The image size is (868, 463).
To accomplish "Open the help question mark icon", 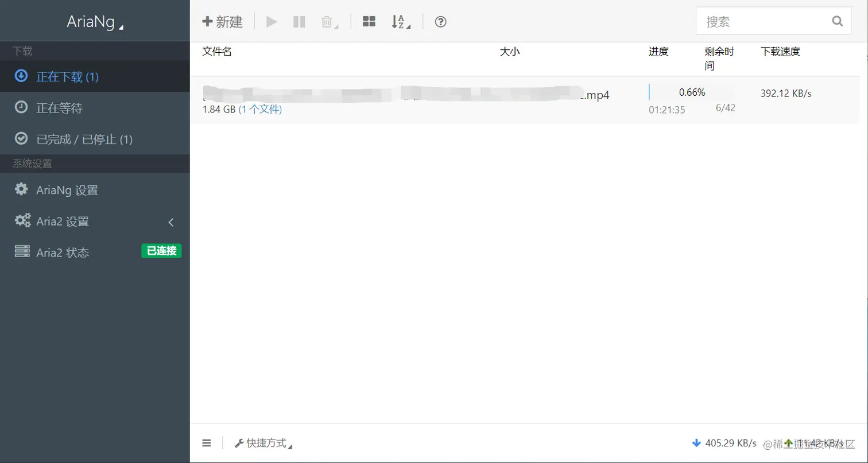I will [x=440, y=21].
